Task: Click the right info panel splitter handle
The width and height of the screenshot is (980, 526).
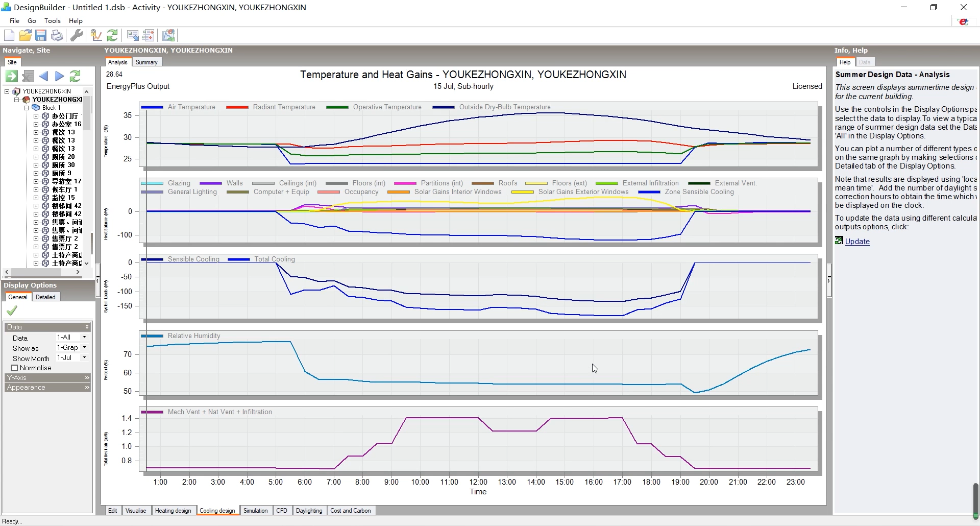Action: pos(829,280)
